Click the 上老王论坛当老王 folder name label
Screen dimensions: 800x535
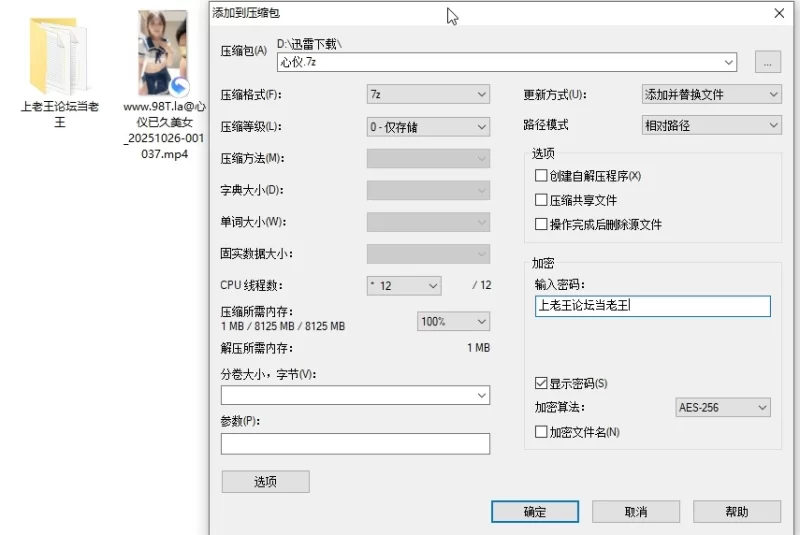pos(60,114)
